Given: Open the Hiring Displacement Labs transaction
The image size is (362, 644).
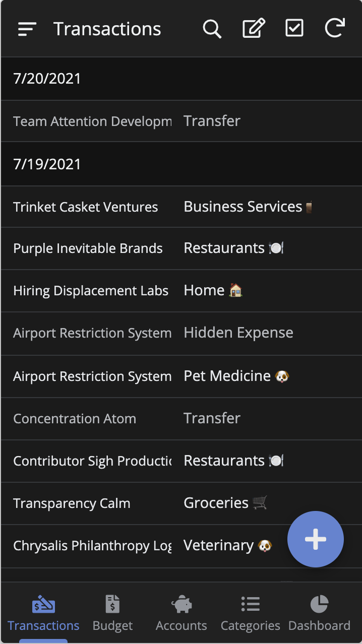Looking at the screenshot, I should pos(91,291).
